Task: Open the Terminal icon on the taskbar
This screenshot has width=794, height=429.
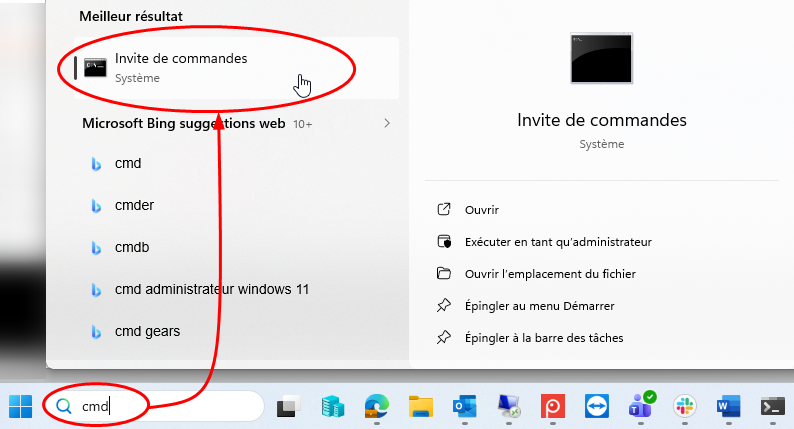Action: tap(772, 406)
